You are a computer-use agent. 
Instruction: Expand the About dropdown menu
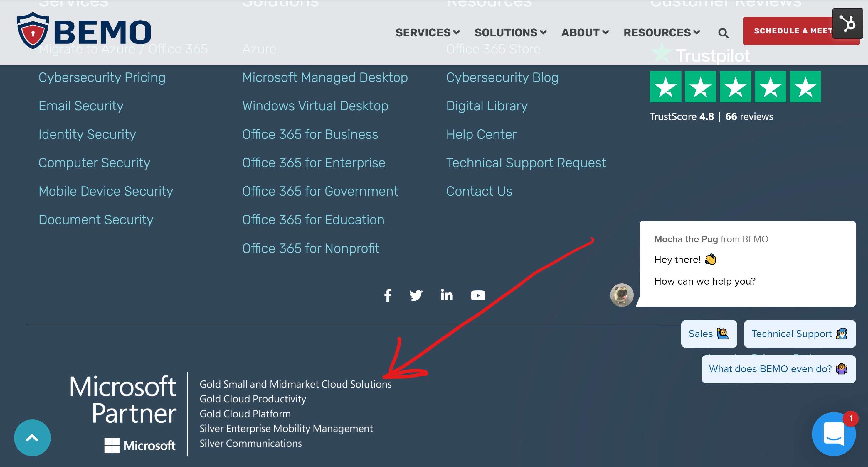(x=585, y=33)
